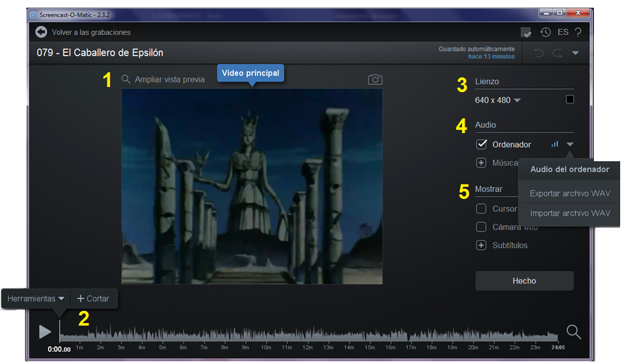
Task: Zoom the timeline with magnifier icon
Action: (x=573, y=332)
